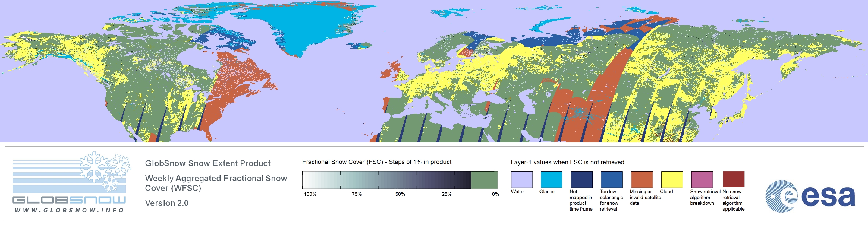
Task: Click the ESA logo
Action: (x=810, y=196)
